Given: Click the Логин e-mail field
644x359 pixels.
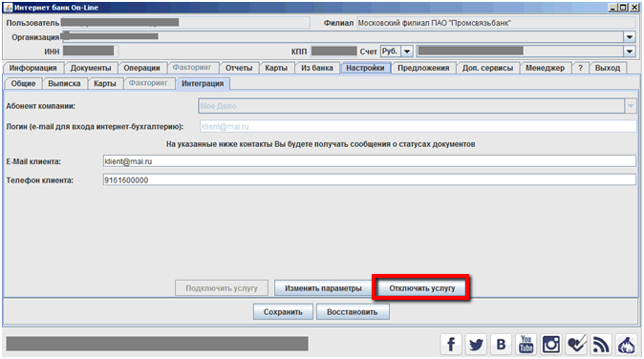Looking at the screenshot, I should click(419, 126).
